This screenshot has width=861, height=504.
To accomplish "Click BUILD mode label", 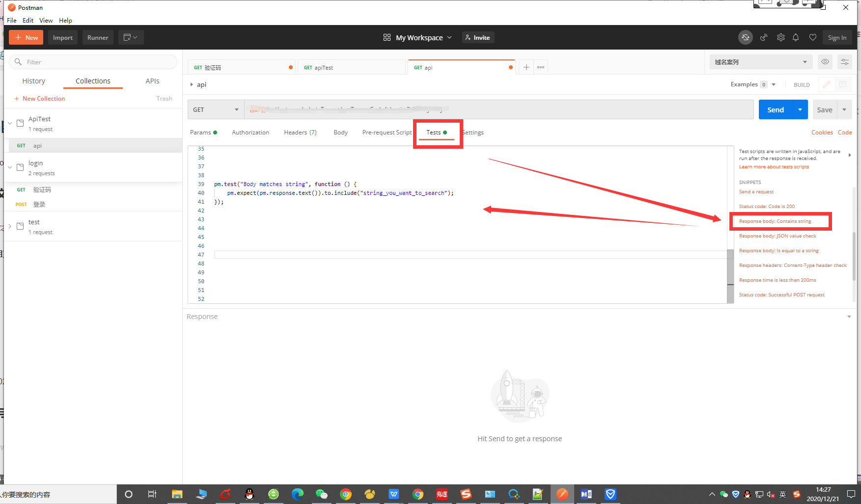I will click(x=802, y=85).
